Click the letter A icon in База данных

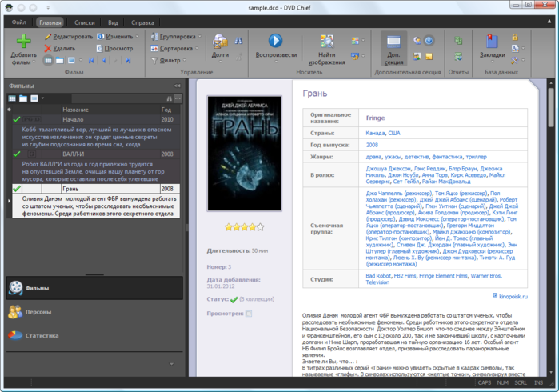(515, 48)
